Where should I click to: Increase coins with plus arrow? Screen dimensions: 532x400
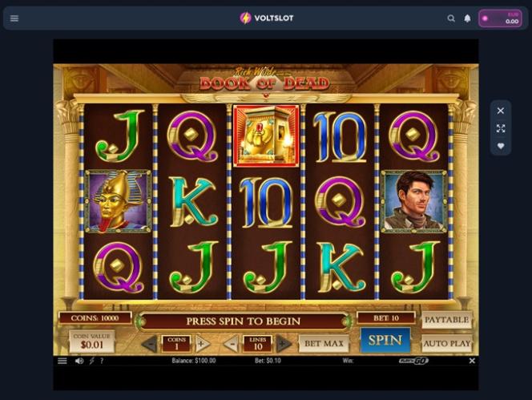[x=202, y=344]
